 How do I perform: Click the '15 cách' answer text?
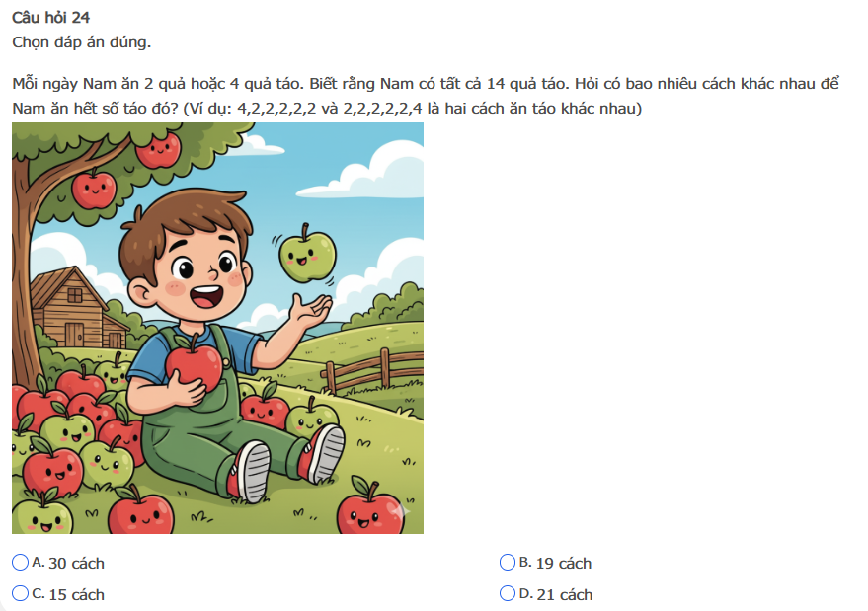(x=76, y=595)
